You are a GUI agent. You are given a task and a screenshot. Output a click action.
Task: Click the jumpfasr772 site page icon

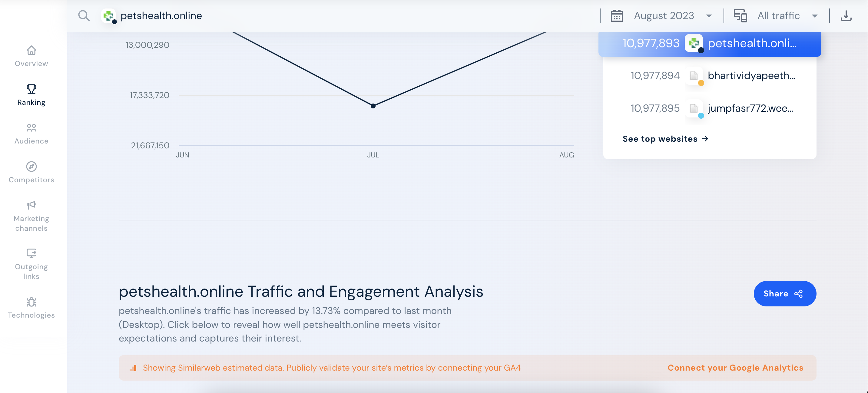(694, 108)
